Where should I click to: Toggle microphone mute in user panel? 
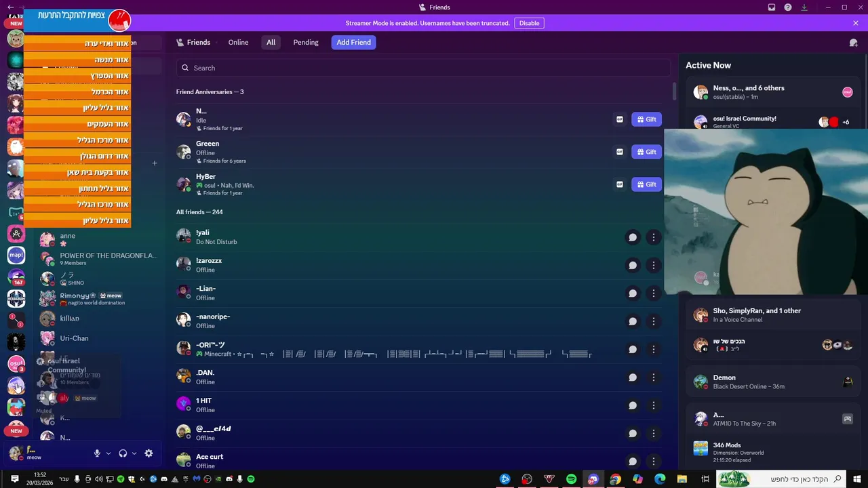97,453
